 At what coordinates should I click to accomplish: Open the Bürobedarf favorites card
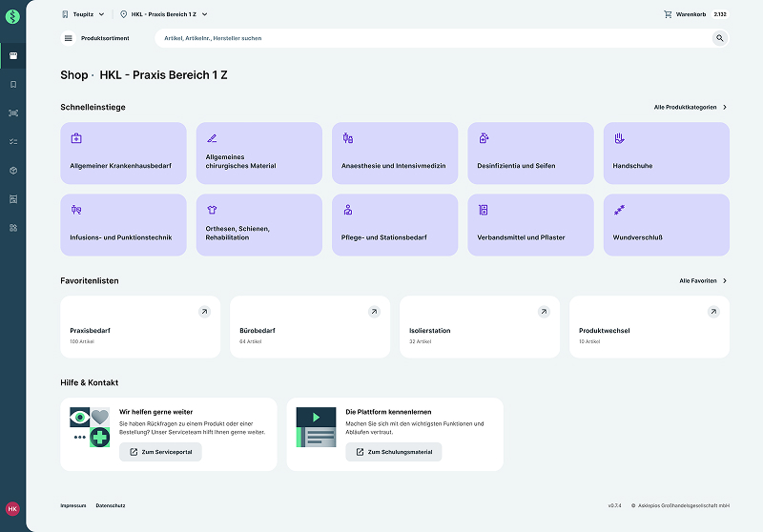(x=310, y=327)
